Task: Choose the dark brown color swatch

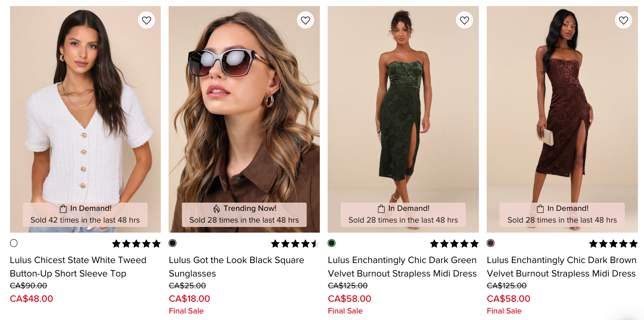Action: [491, 243]
